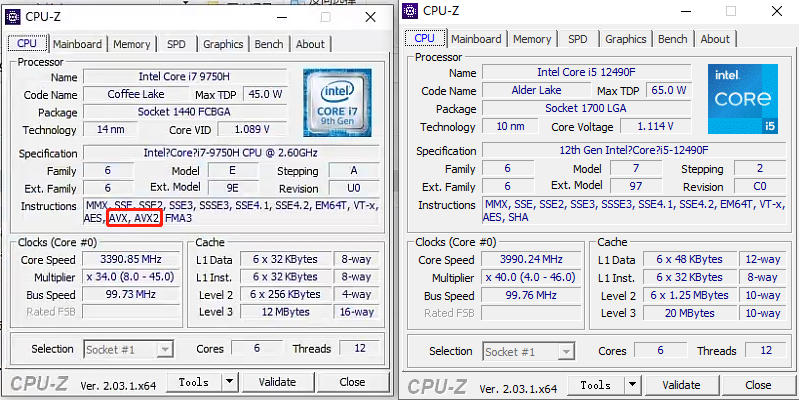Click Level 3 cache 20 MBytes value
The width and height of the screenshot is (799, 400).
689,313
